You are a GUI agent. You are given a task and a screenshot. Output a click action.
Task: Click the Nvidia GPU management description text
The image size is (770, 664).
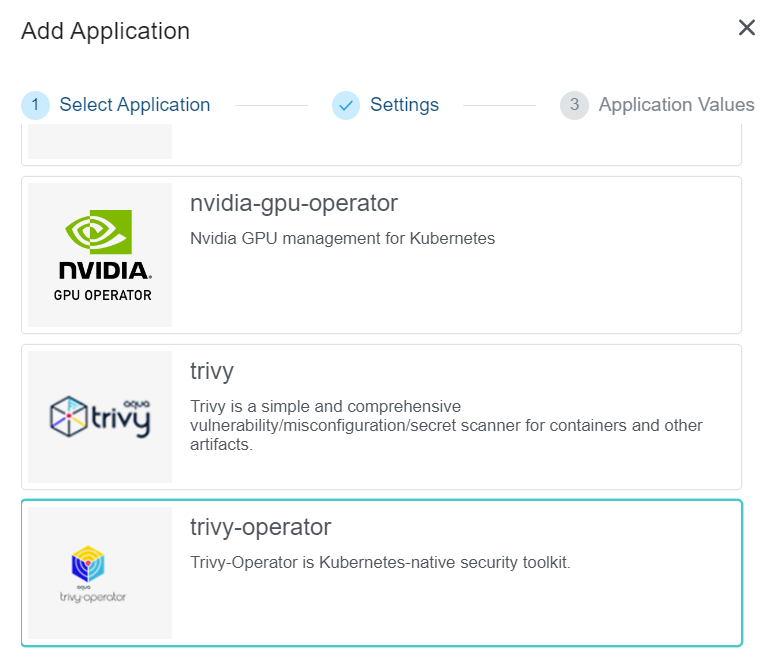[x=342, y=239]
